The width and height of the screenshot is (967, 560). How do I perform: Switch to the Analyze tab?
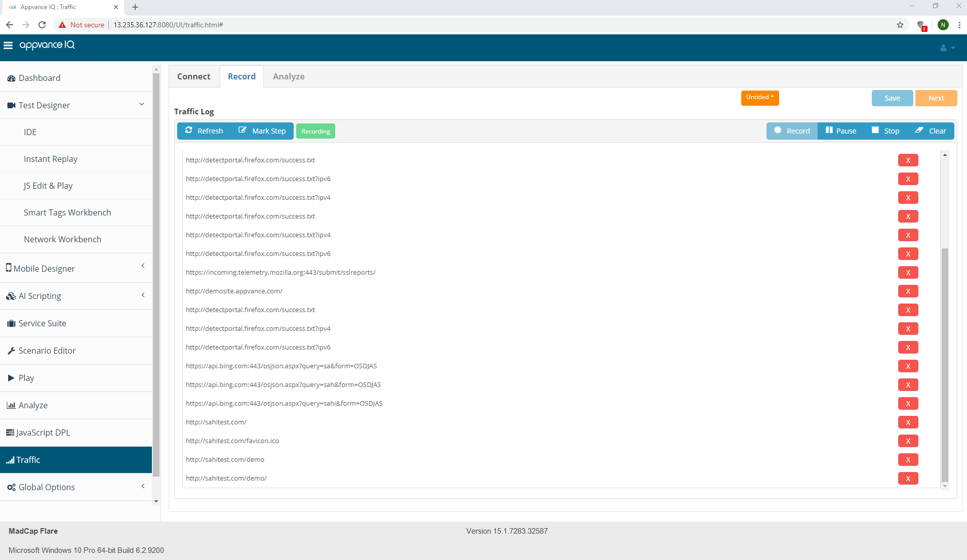(x=289, y=76)
